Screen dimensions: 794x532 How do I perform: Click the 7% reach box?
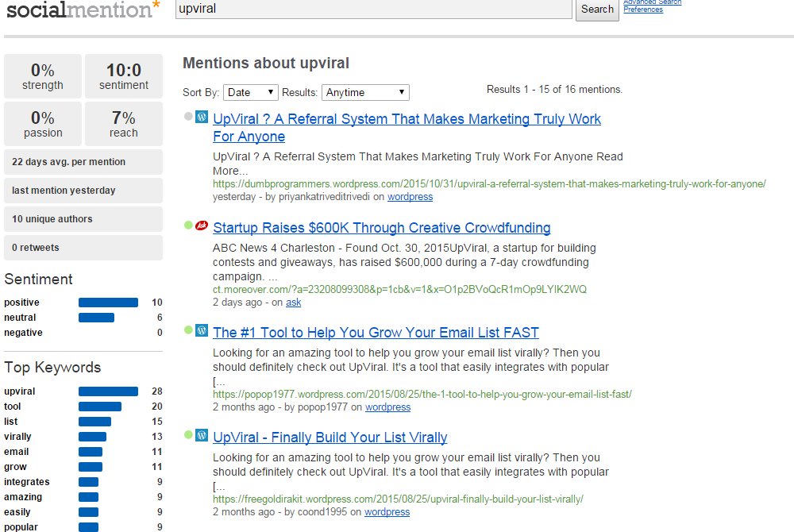click(124, 124)
